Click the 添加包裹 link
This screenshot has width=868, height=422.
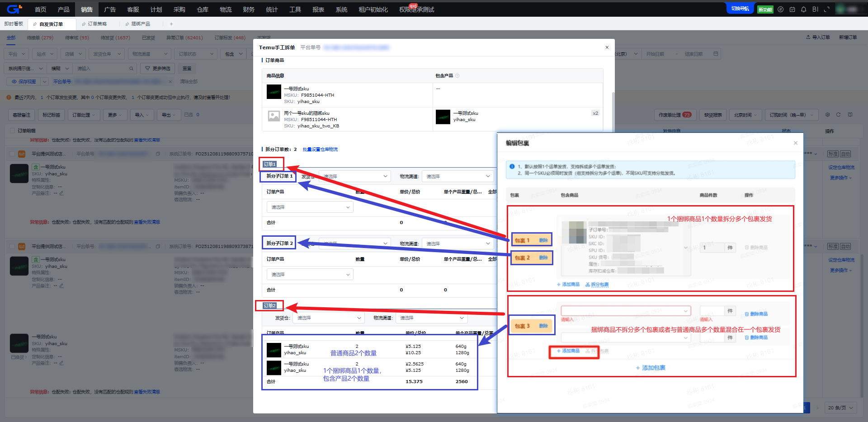(651, 368)
